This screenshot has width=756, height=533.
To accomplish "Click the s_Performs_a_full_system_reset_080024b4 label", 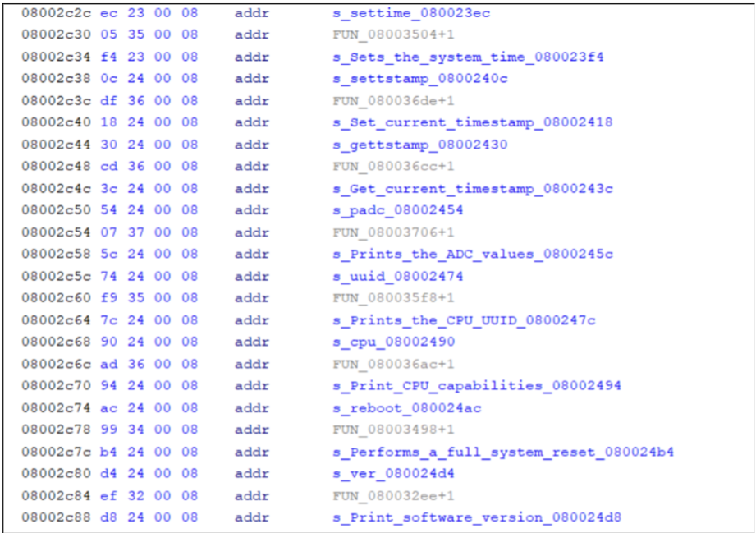I will (x=503, y=452).
